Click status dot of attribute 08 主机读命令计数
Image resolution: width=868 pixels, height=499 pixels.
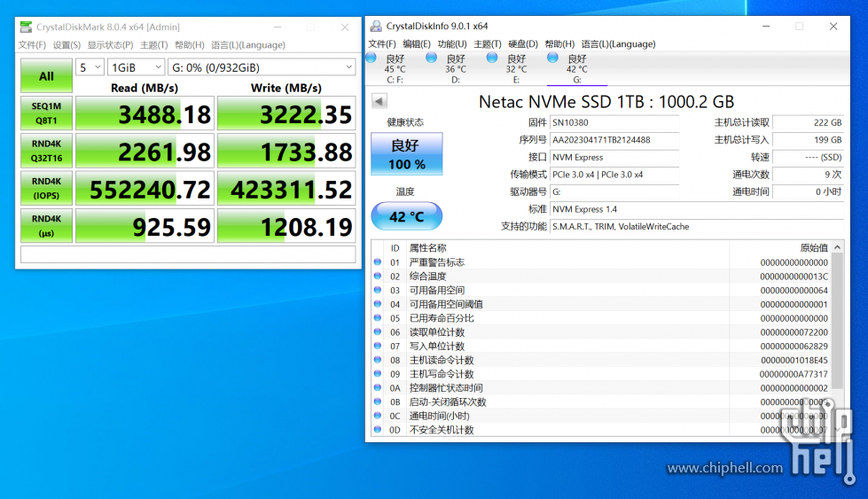pos(378,360)
